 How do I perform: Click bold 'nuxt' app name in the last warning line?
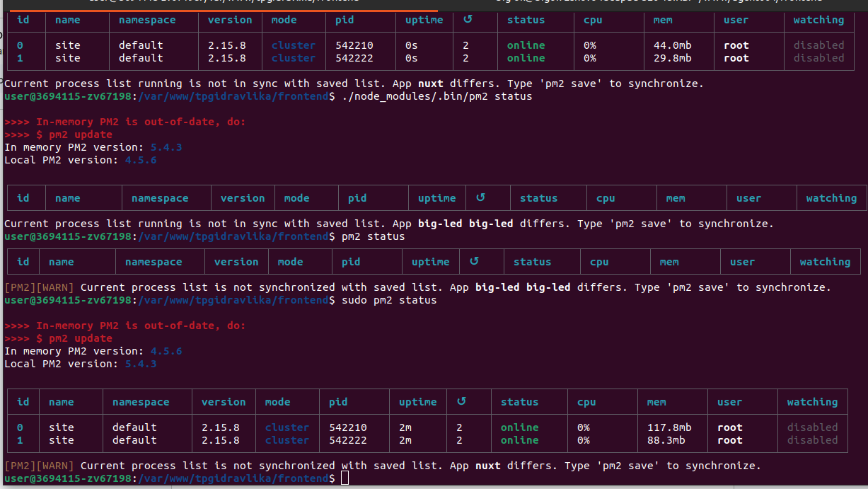click(487, 466)
